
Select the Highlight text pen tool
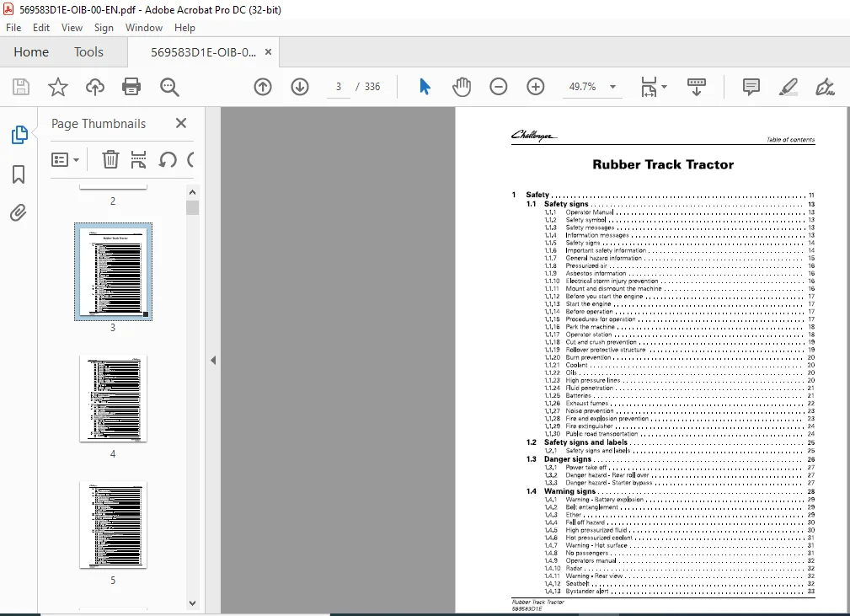coord(788,87)
